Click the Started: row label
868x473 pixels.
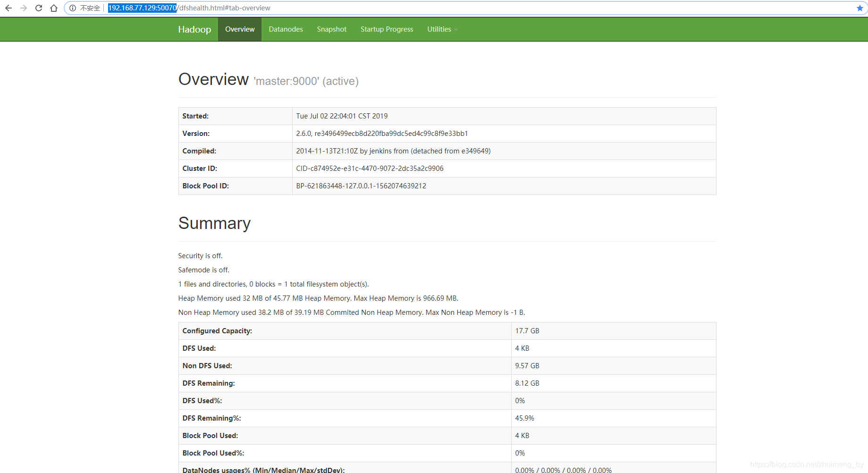tap(195, 116)
